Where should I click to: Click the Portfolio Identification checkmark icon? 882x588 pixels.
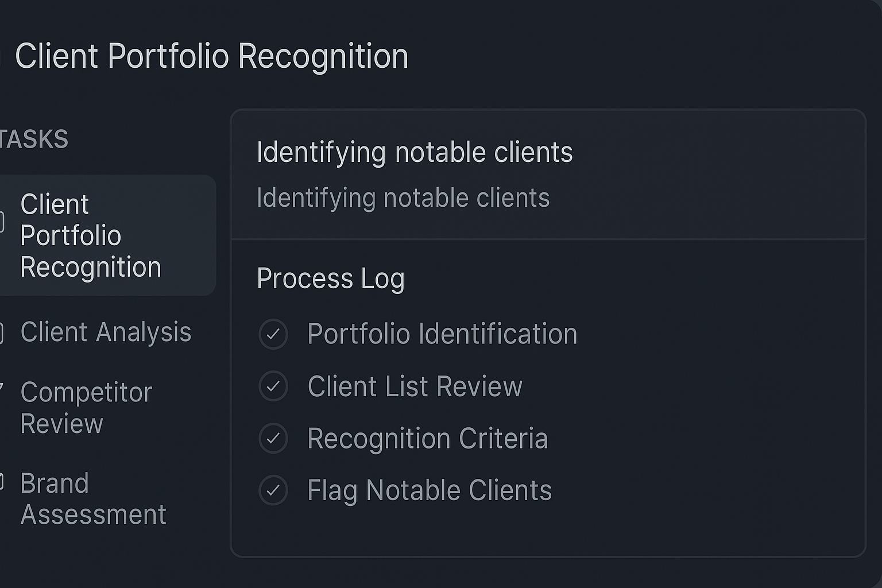coord(273,334)
